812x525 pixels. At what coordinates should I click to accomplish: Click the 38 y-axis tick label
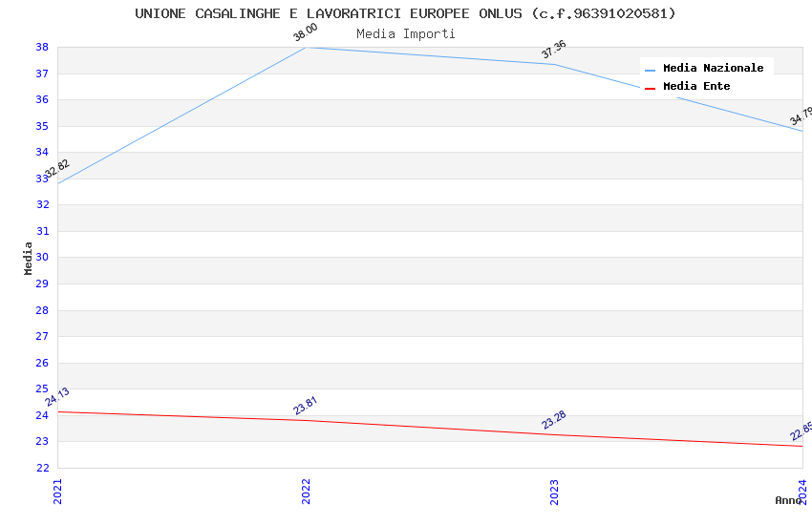[x=42, y=47]
